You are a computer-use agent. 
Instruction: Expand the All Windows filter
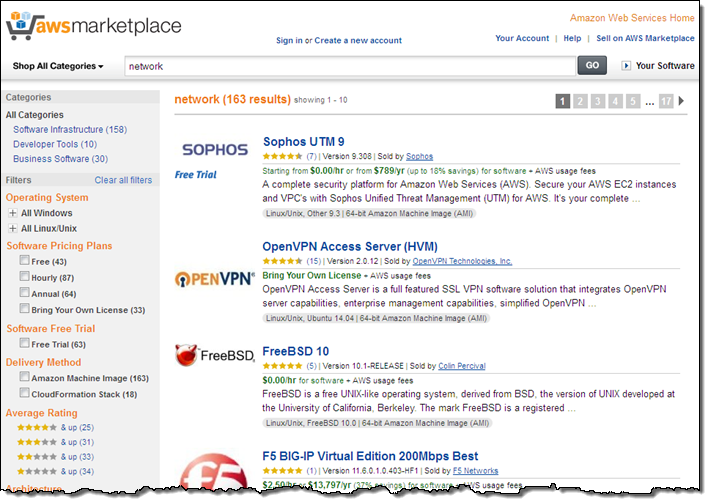click(x=12, y=213)
